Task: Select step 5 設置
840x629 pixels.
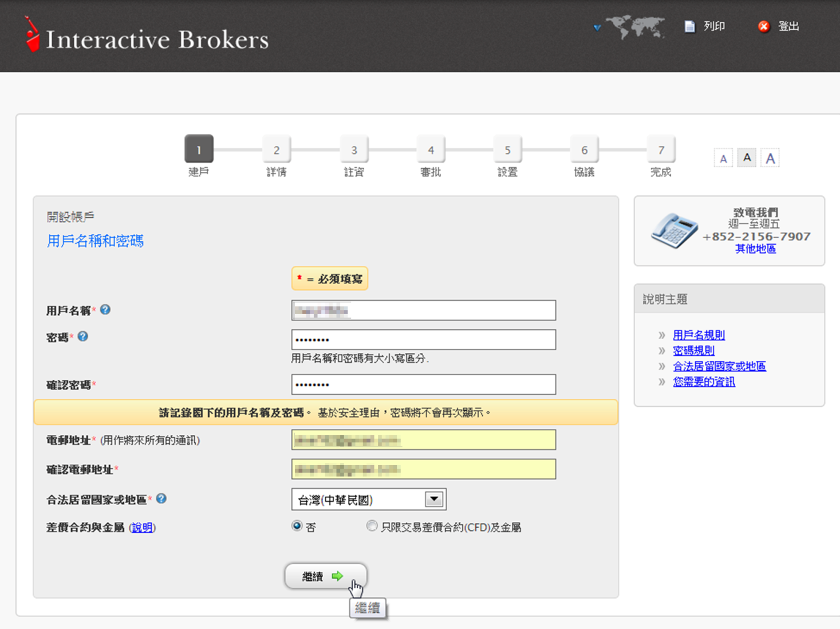Action: 507,150
